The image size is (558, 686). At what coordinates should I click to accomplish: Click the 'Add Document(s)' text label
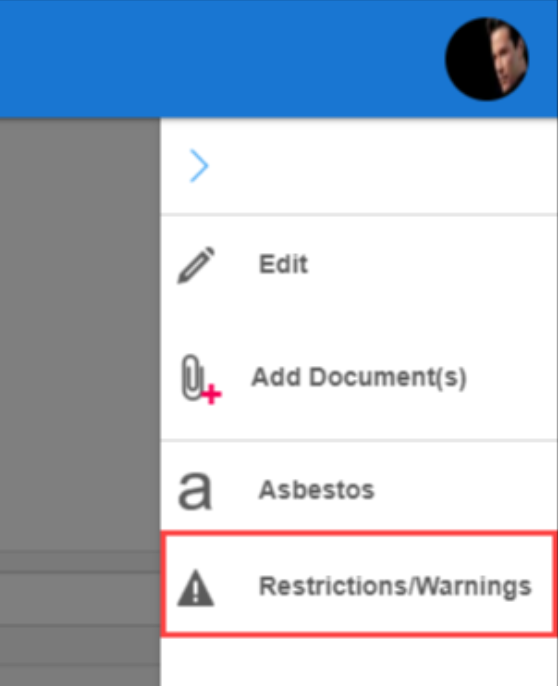coord(359,378)
